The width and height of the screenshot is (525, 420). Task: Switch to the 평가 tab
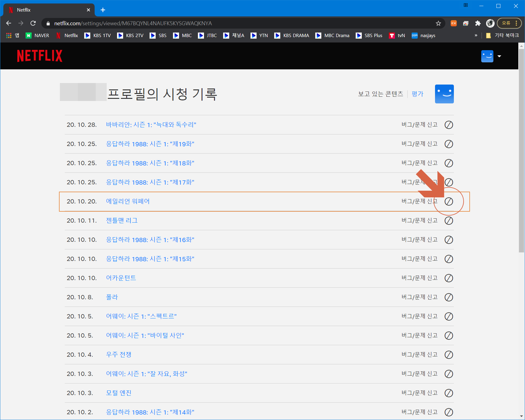point(417,94)
